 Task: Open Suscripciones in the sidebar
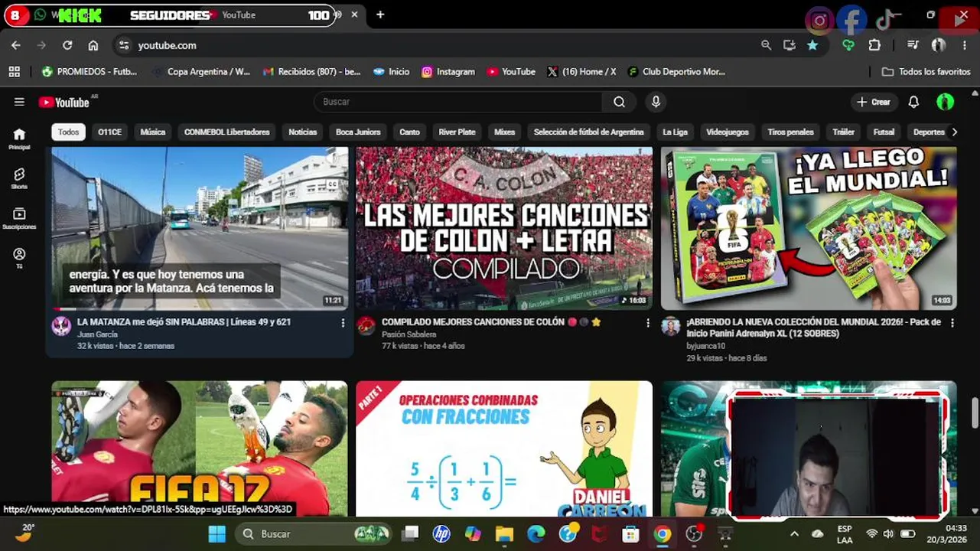click(x=19, y=220)
